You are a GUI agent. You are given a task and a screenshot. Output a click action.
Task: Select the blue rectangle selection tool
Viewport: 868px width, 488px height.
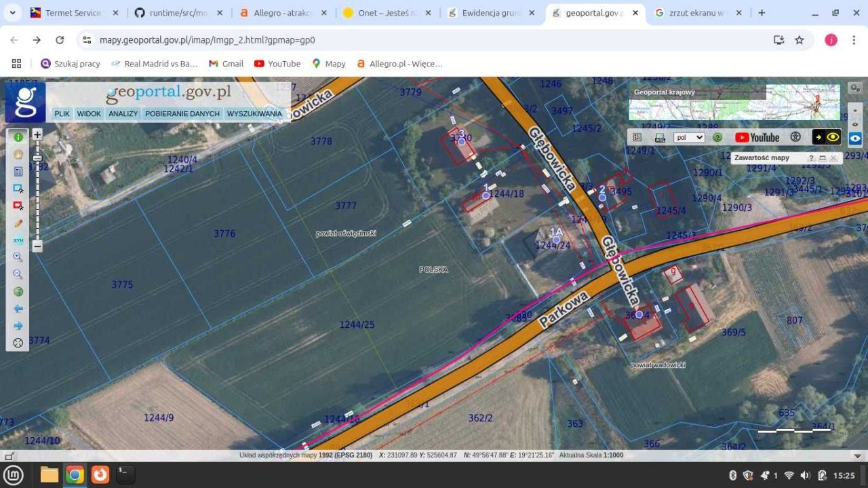(18, 189)
